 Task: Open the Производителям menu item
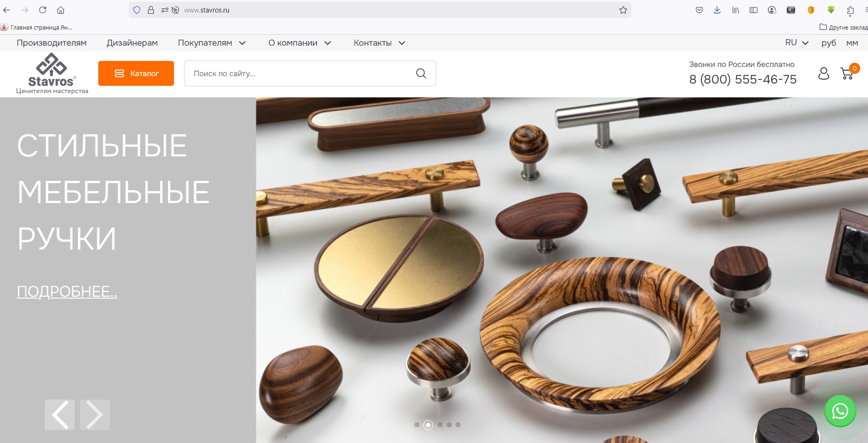tap(52, 43)
